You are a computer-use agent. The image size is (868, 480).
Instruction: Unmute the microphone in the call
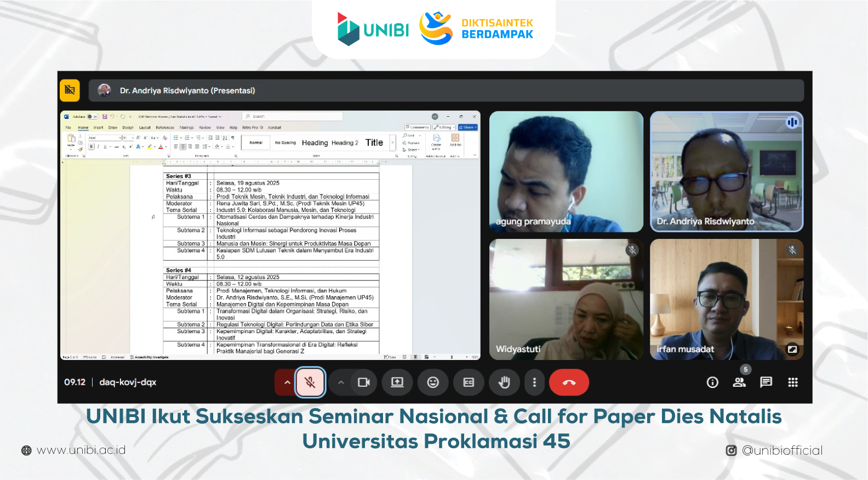click(x=310, y=382)
